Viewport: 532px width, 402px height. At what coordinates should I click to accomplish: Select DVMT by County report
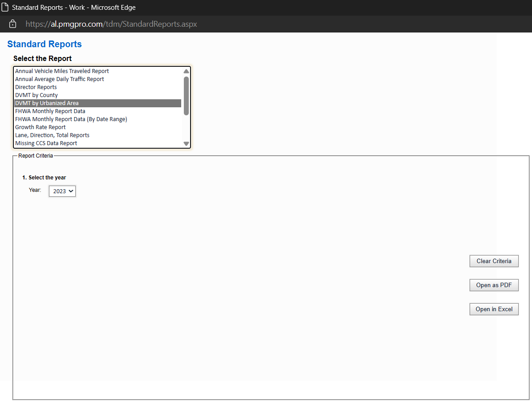point(97,95)
